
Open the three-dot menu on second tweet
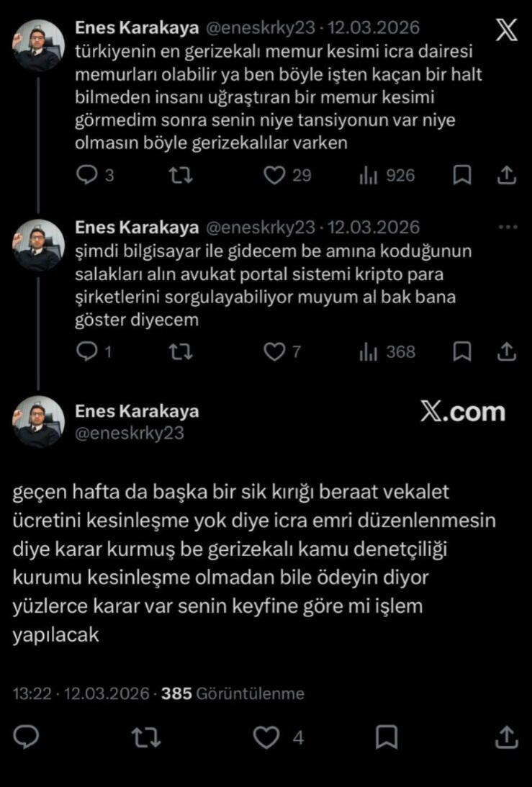(x=508, y=228)
